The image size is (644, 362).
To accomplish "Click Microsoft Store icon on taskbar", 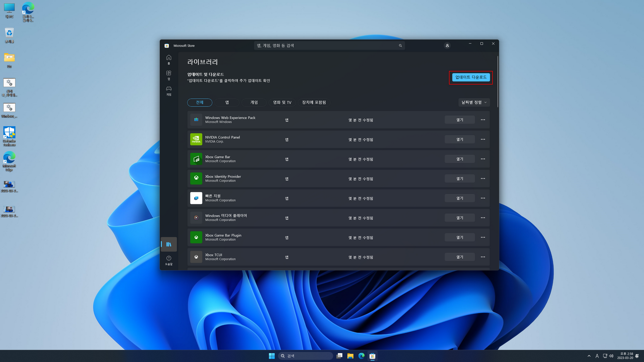I will coord(372,356).
